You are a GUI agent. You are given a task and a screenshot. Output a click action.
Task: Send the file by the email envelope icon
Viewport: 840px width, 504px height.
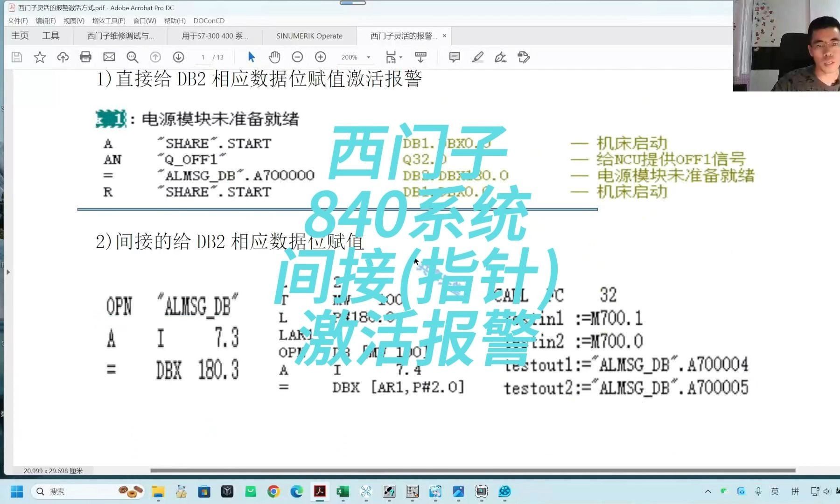coord(109,57)
